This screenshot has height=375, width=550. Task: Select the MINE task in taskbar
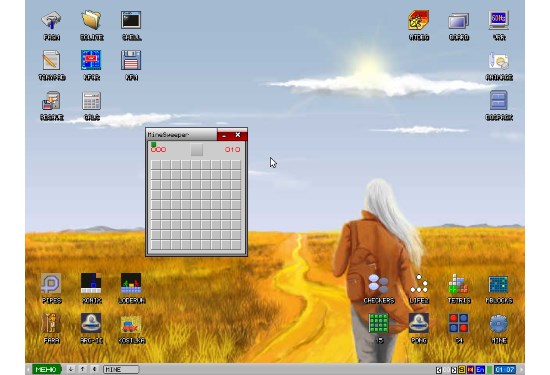[121, 369]
